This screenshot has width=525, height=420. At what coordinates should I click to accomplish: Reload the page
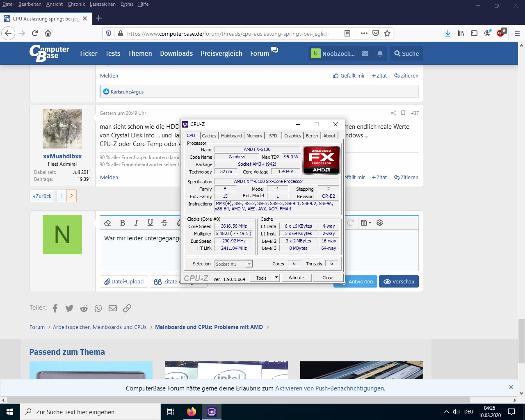(35, 33)
